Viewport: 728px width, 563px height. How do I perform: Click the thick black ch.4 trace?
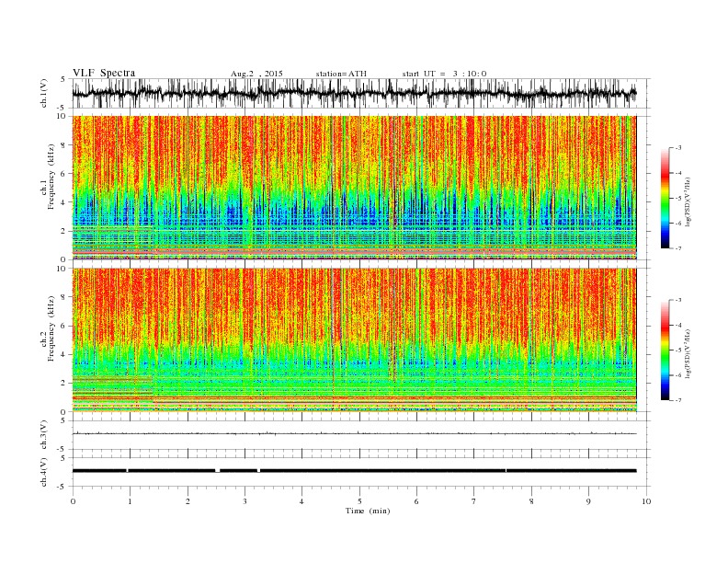354,471
